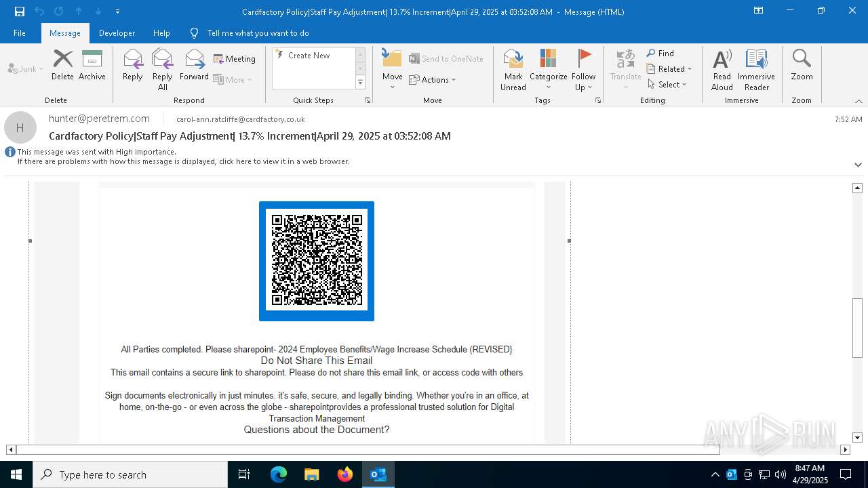Launch Firefox from the taskbar
Viewport: 868px width, 488px height.
345,474
